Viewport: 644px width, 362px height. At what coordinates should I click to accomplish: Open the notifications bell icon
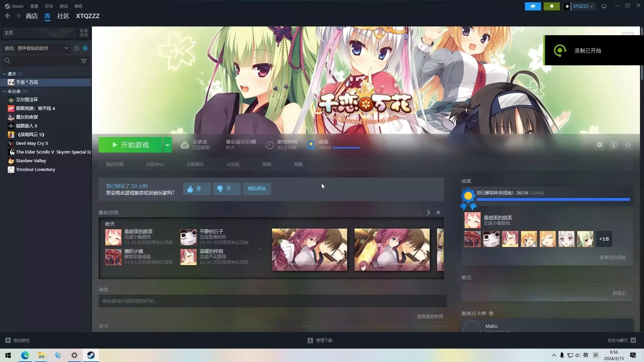pyautogui.click(x=551, y=6)
